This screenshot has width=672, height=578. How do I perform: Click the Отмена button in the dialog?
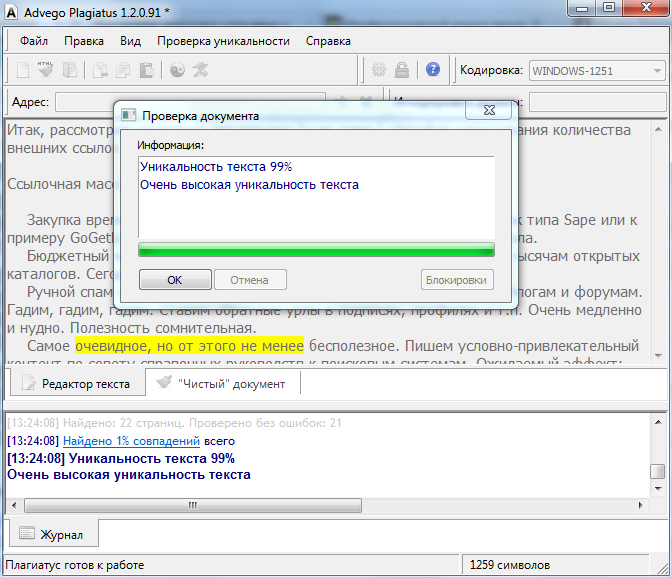pos(250,280)
